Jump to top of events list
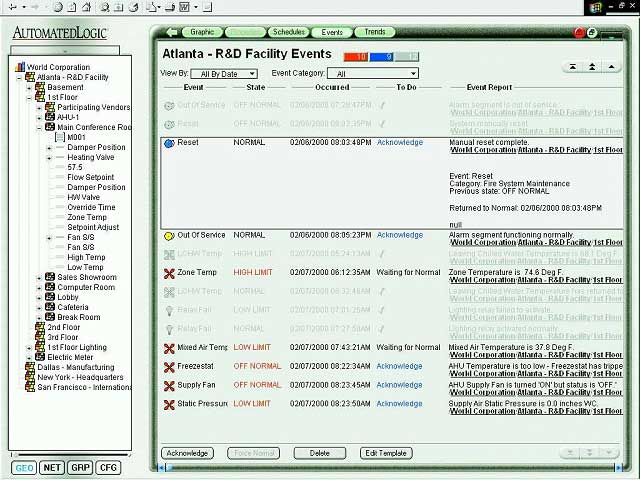The height and width of the screenshot is (480, 640). [x=573, y=67]
